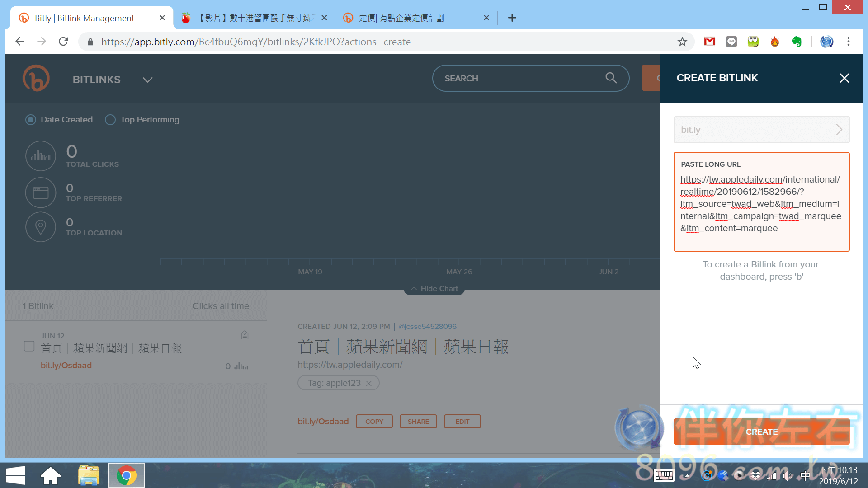Click the Top Location pin icon

point(41,227)
